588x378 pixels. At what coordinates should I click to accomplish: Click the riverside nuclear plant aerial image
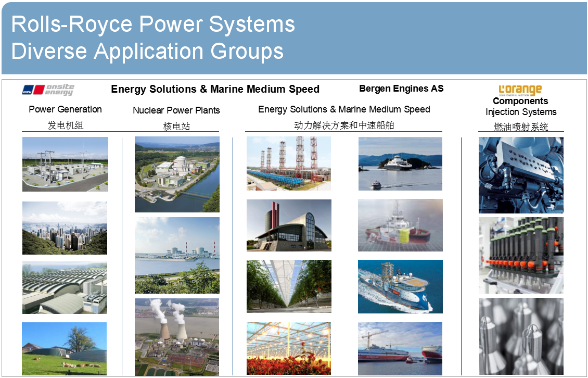point(177,174)
